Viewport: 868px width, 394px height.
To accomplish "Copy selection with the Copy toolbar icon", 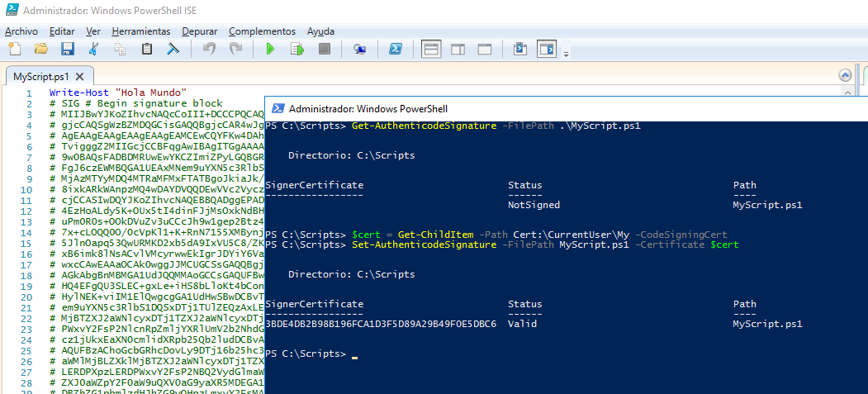I will click(120, 49).
